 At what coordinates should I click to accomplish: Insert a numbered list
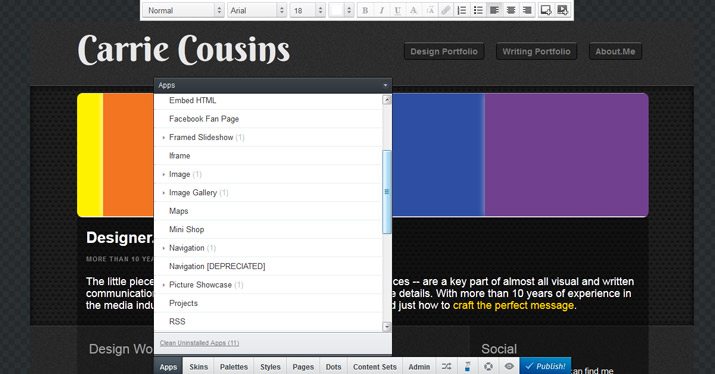coord(462,10)
